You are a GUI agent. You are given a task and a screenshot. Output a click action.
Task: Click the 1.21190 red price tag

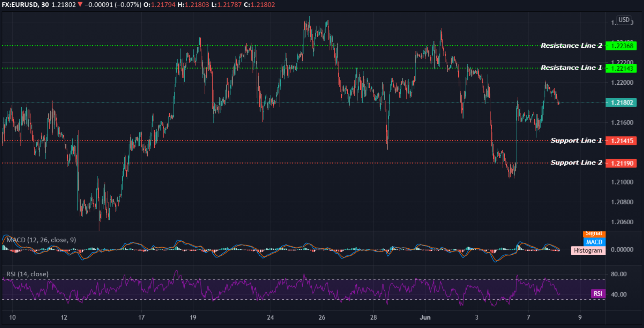[621, 163]
